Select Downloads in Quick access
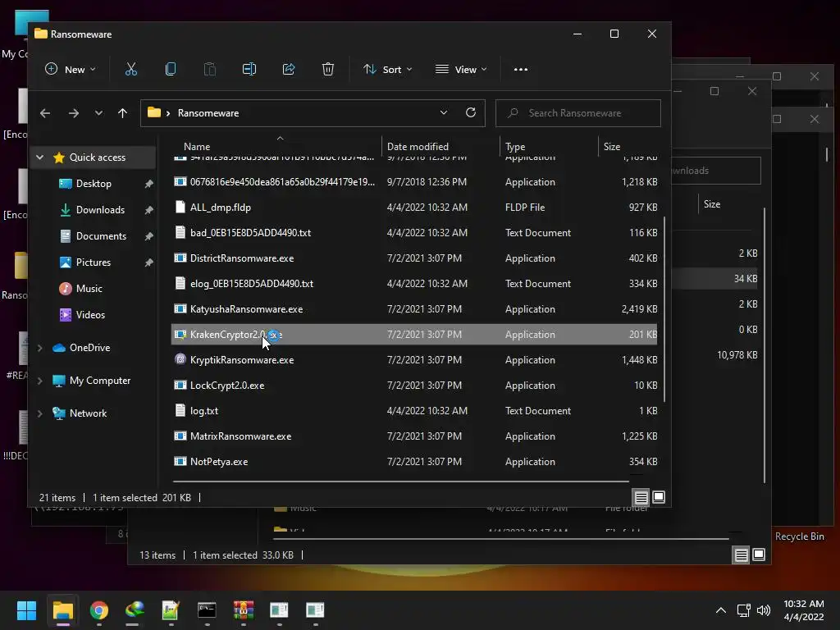840x630 pixels. click(x=99, y=210)
